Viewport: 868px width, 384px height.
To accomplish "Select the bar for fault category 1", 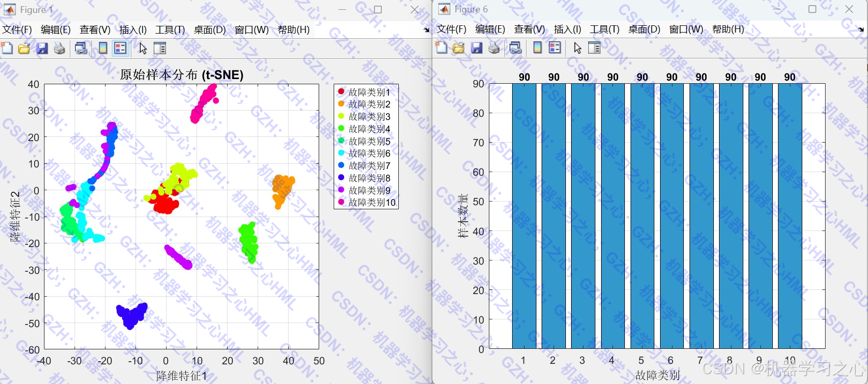I will (x=524, y=216).
